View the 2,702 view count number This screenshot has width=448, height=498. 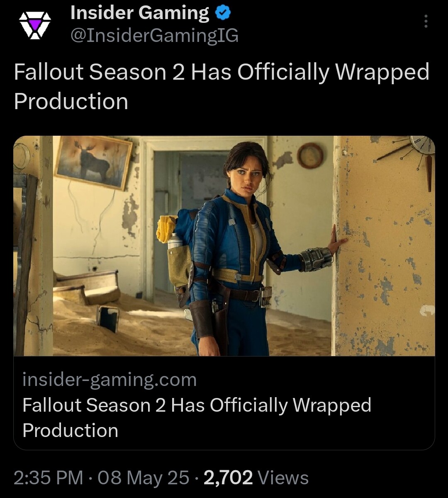(228, 478)
